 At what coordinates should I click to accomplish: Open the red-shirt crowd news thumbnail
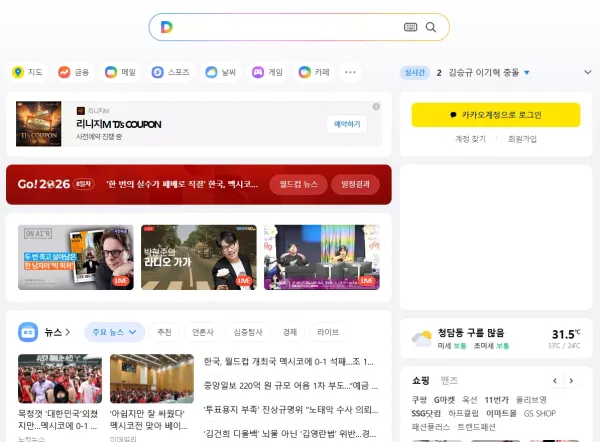pos(60,378)
